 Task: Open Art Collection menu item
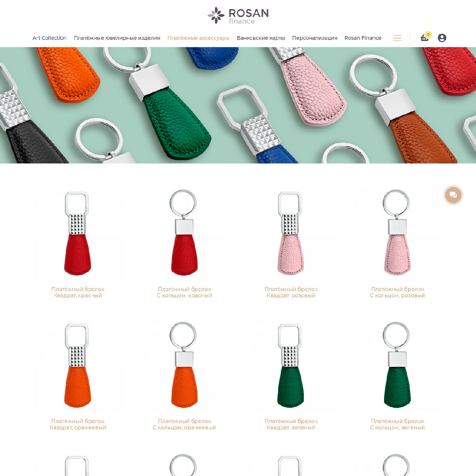click(50, 38)
